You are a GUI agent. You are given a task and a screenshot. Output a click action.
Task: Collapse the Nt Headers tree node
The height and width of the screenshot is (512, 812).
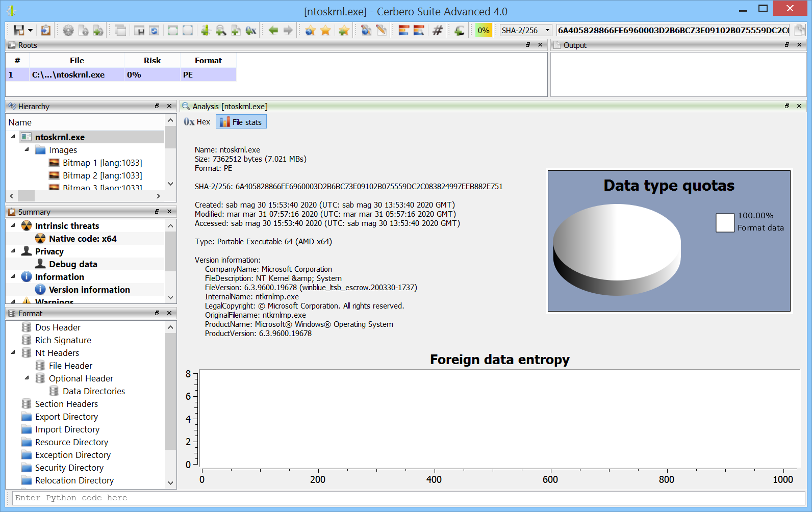pyautogui.click(x=13, y=352)
